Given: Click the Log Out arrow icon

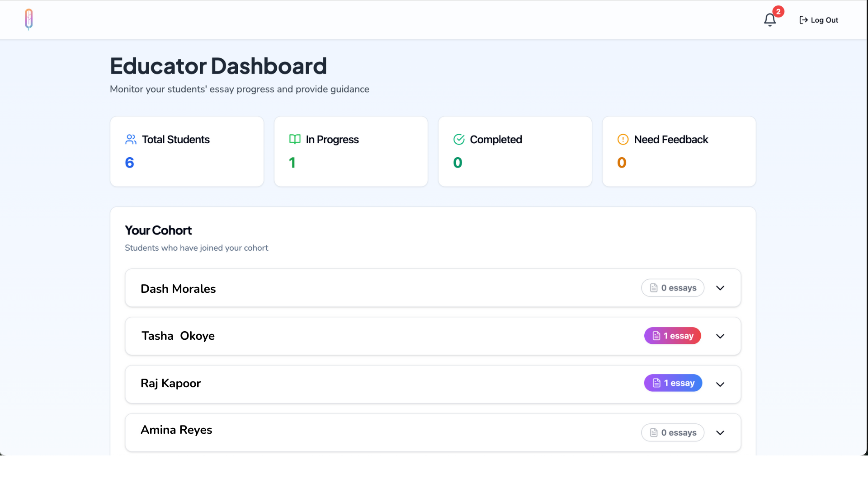Looking at the screenshot, I should coord(803,20).
